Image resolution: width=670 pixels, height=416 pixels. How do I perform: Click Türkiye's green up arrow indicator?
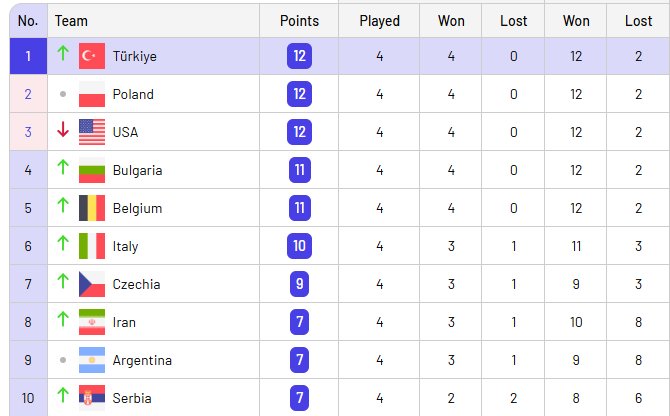63,53
